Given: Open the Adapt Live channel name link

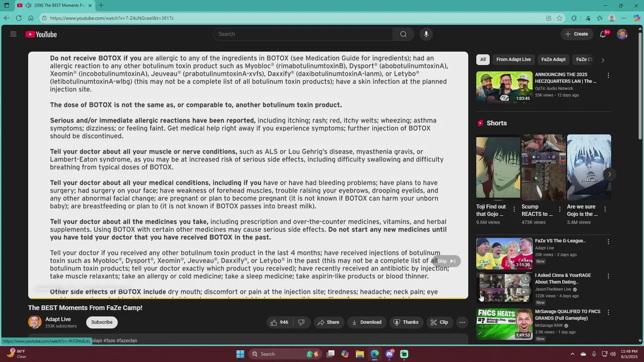Looking at the screenshot, I should point(58,319).
